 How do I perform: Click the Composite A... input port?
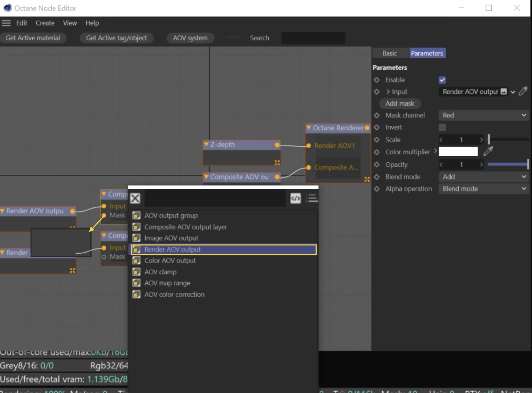(308, 167)
